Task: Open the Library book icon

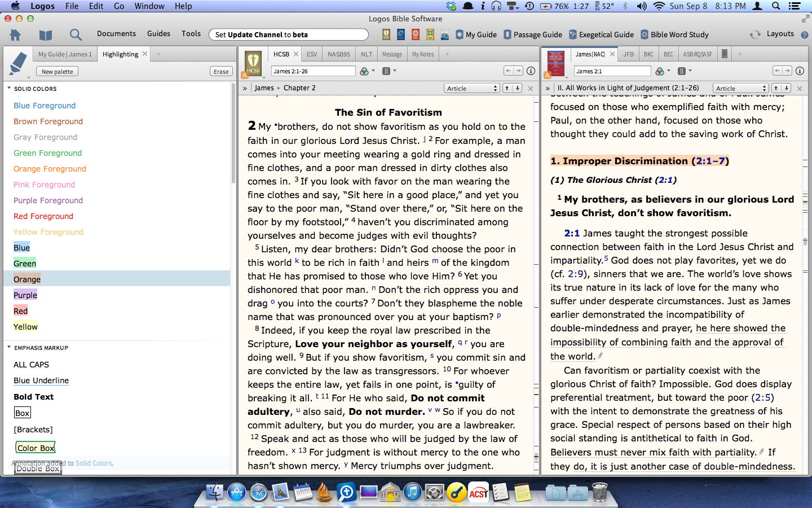Action: pos(46,35)
